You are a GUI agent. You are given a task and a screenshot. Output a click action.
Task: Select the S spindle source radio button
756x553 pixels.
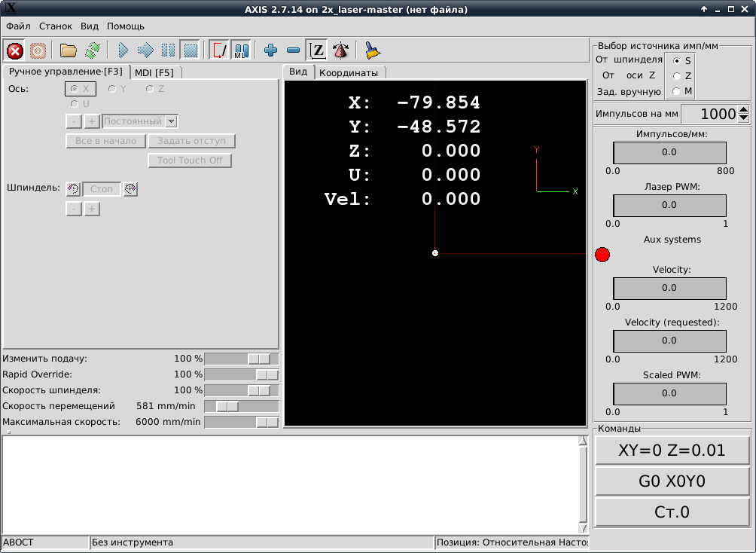click(678, 60)
